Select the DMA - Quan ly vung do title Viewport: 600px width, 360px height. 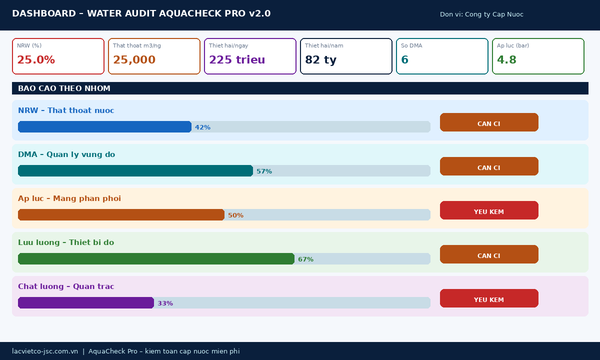tap(67, 155)
